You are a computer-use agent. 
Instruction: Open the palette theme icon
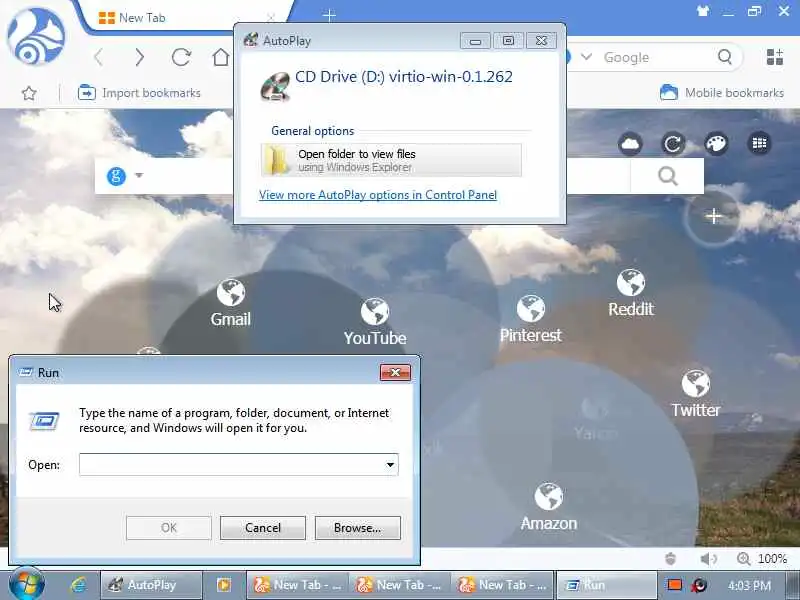pyautogui.click(x=716, y=143)
